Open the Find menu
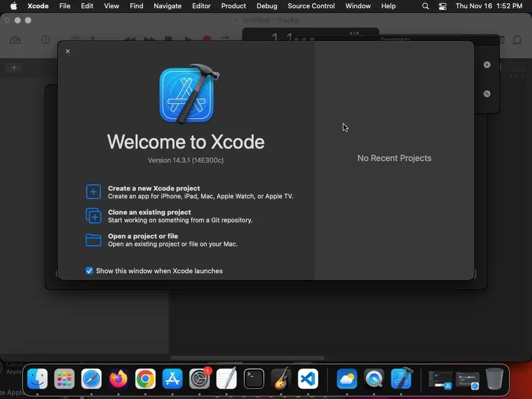This screenshot has height=399, width=532. click(137, 6)
